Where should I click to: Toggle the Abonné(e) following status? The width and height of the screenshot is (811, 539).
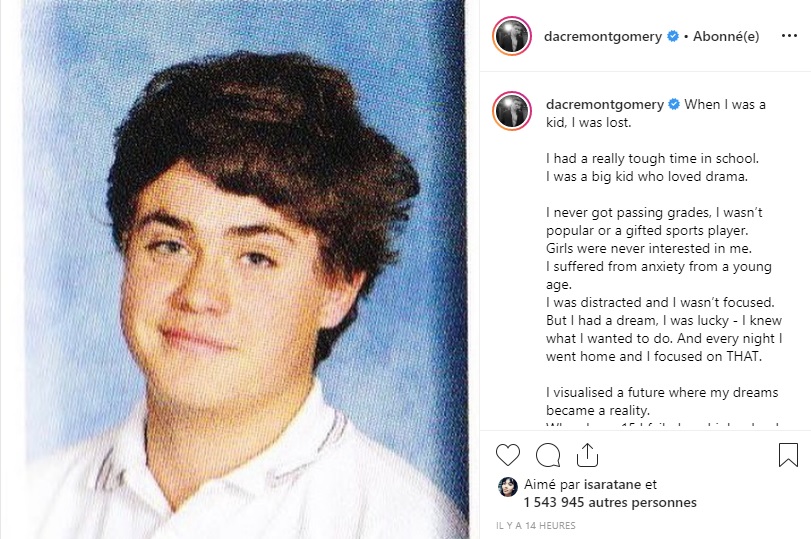click(726, 36)
